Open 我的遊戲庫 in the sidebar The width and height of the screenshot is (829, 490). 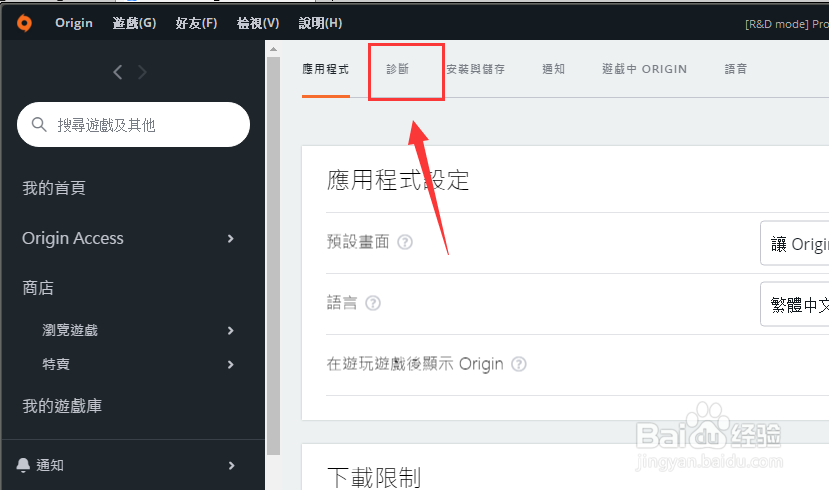tap(62, 406)
